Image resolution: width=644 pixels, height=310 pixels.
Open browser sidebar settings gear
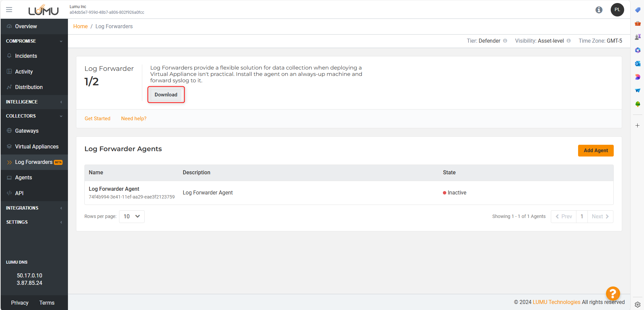tap(638, 305)
